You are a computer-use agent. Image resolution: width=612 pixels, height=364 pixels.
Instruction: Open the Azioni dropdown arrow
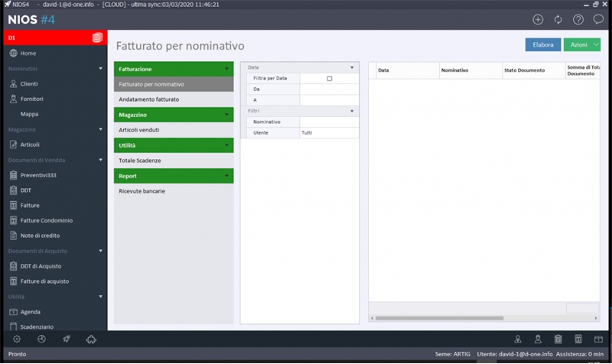click(596, 45)
